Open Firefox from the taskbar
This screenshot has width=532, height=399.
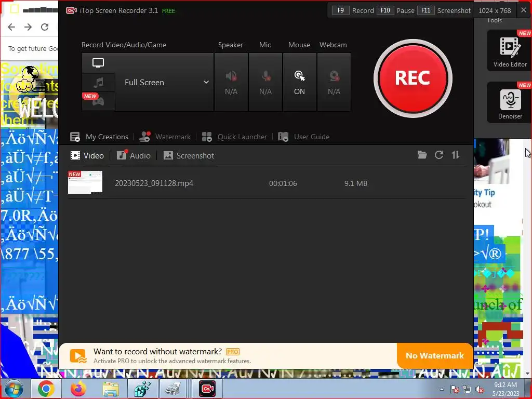[78, 389]
